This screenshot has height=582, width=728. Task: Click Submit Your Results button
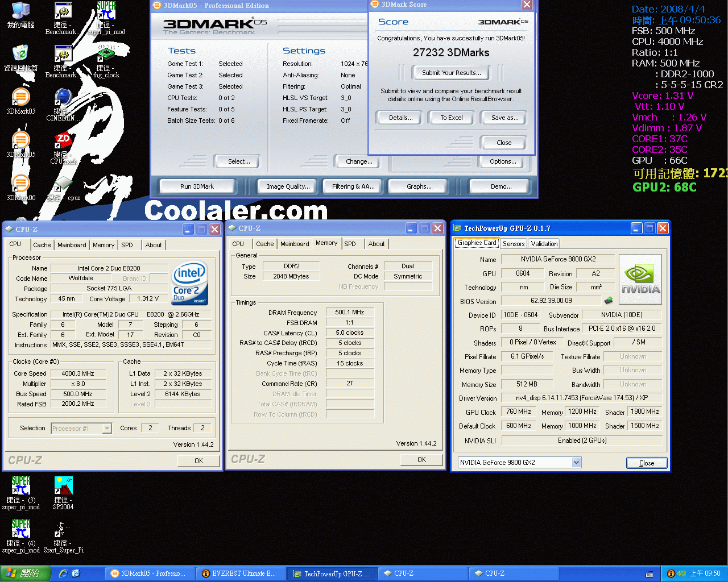click(x=452, y=73)
